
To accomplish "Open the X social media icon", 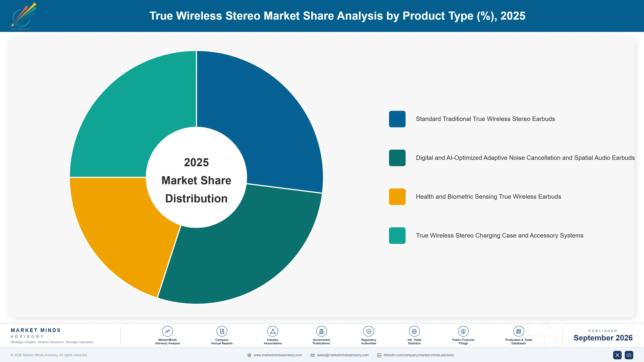I will point(617,355).
